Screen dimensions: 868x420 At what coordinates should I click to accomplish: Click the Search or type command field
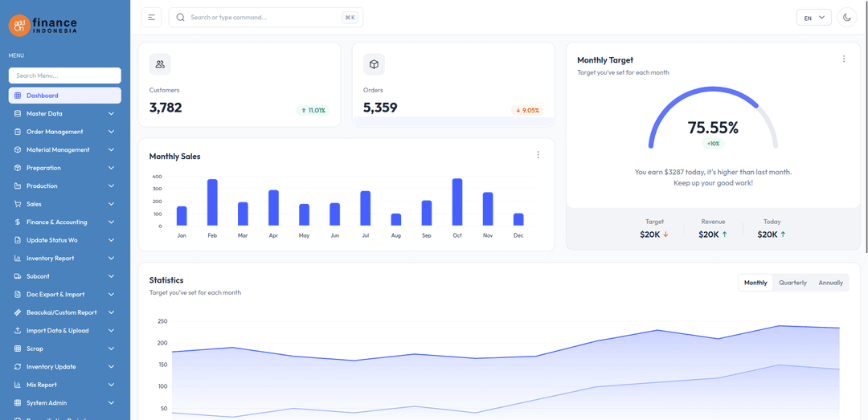click(266, 17)
